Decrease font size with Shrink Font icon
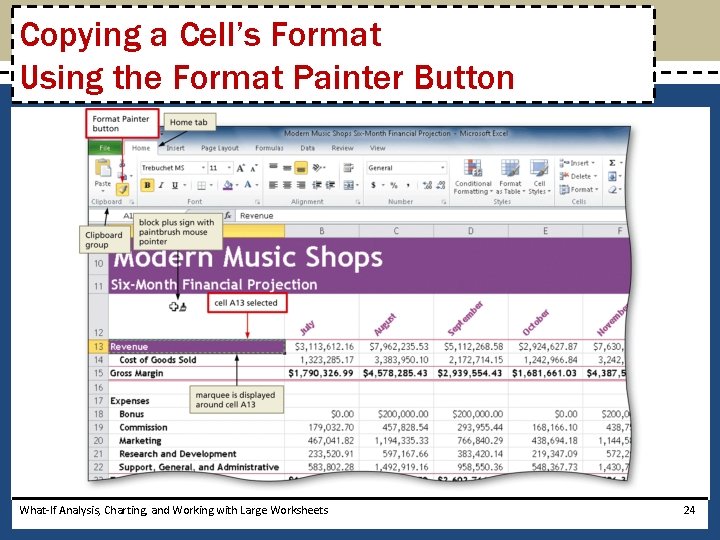720x540 pixels. point(253,168)
